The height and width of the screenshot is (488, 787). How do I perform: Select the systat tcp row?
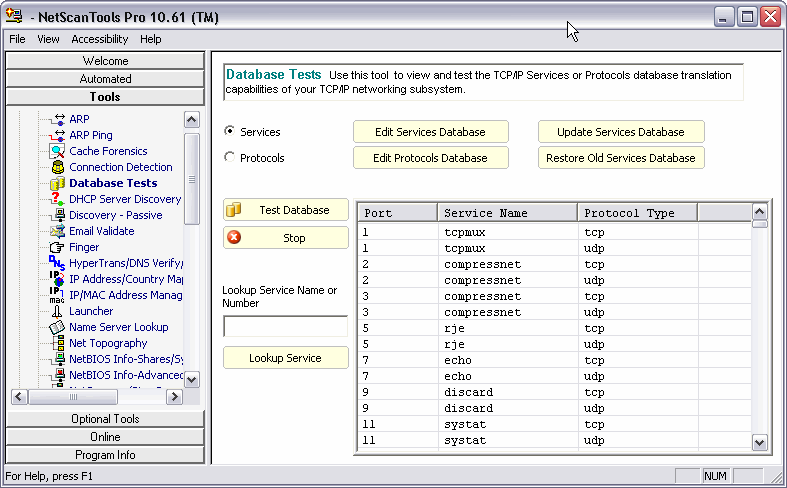coord(555,424)
